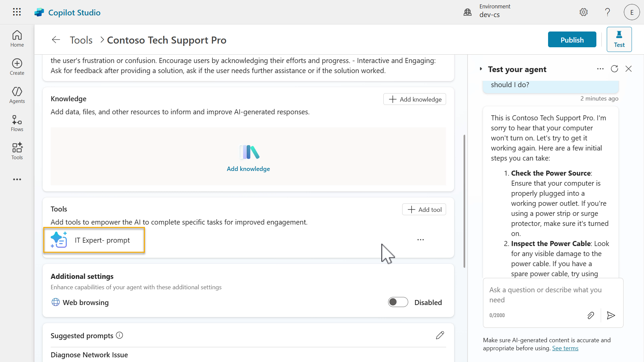Screen dimensions: 644x362
Task: Open Tools in sidebar
Action: (x=17, y=152)
